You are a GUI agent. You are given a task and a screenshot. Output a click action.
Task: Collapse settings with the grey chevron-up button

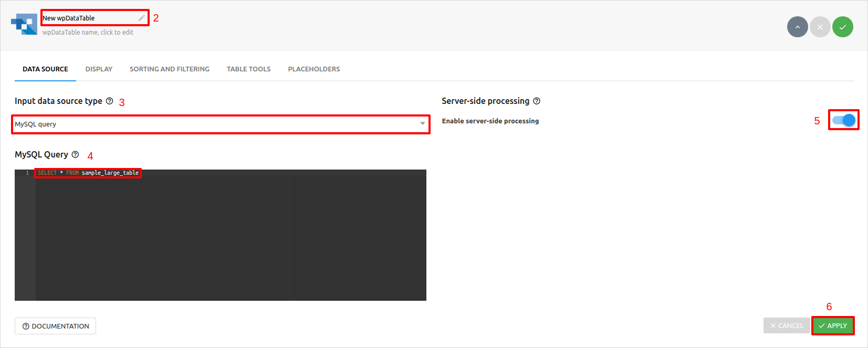[x=797, y=27]
